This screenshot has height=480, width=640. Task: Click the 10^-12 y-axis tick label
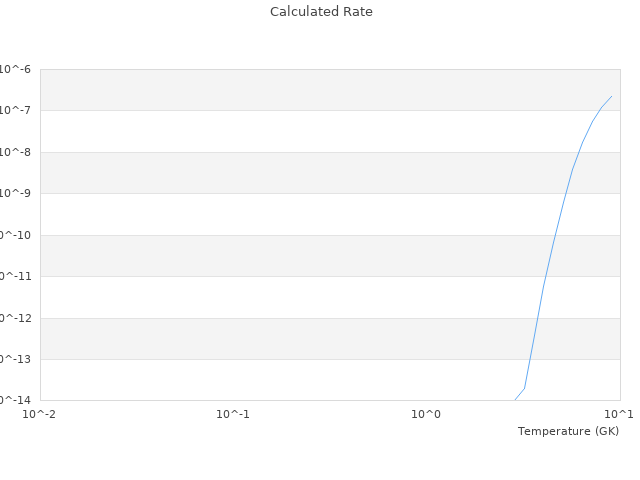pyautogui.click(x=12, y=318)
